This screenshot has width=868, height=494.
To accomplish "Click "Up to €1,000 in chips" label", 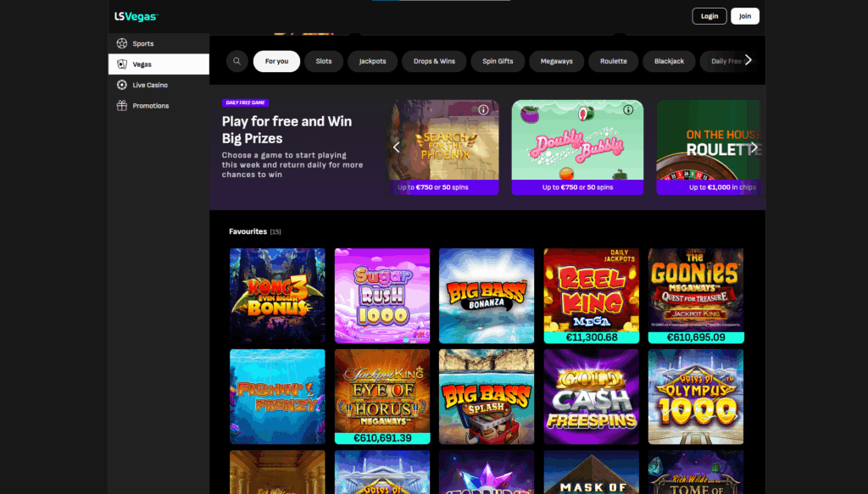I will 722,187.
